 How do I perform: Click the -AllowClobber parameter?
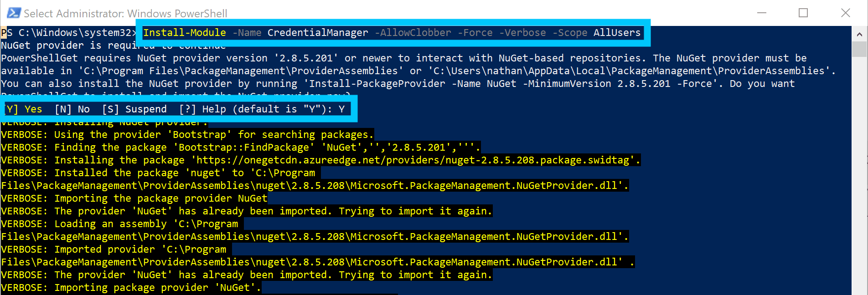(x=413, y=33)
